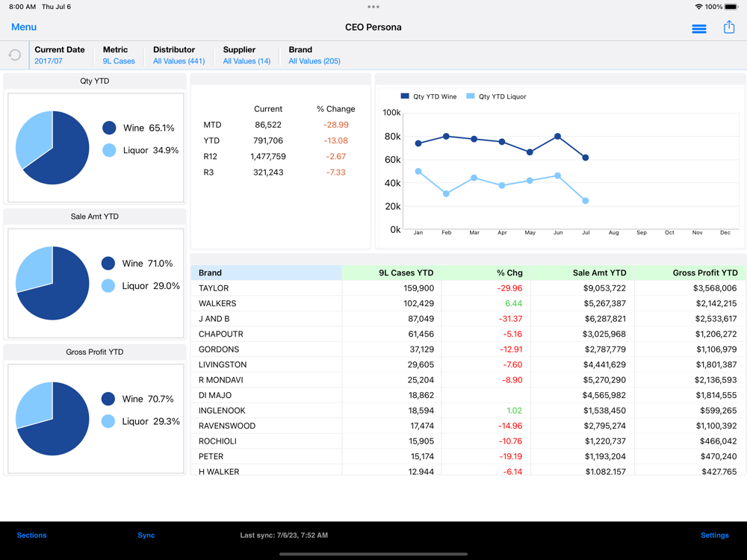Open the Current Date filter 2017/07
This screenshot has width=747, height=560.
48,61
